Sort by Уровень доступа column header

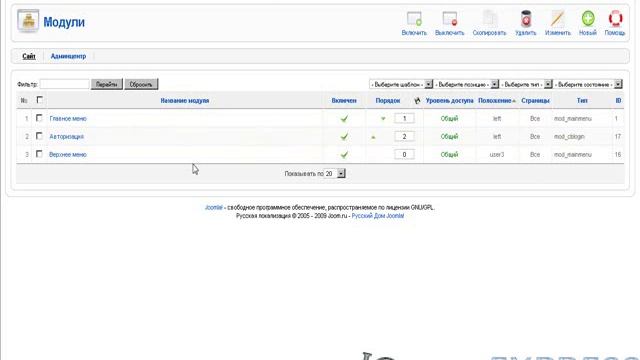click(x=449, y=101)
